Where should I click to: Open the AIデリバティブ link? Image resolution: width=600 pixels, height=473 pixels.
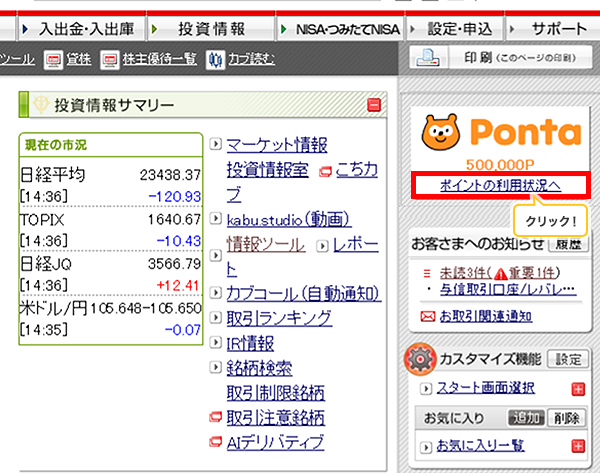pos(276,442)
